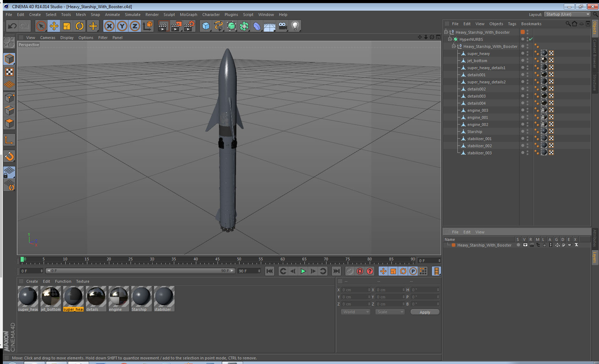Open the Scale mode dropdown
This screenshot has width=599, height=364.
click(390, 312)
